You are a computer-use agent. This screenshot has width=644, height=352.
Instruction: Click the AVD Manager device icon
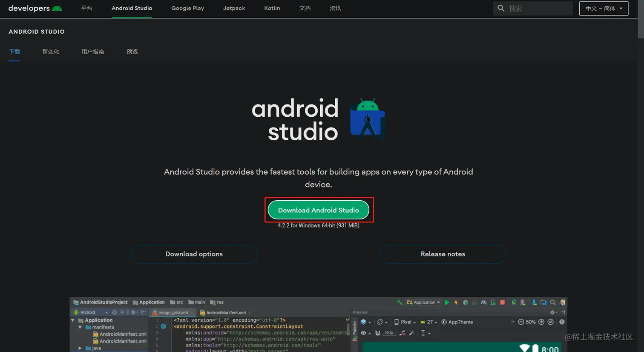pyautogui.click(x=523, y=302)
